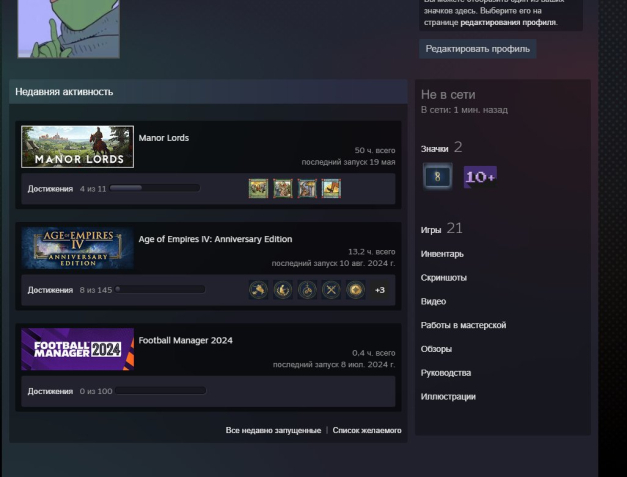Open the Значки badges section

pos(441,148)
